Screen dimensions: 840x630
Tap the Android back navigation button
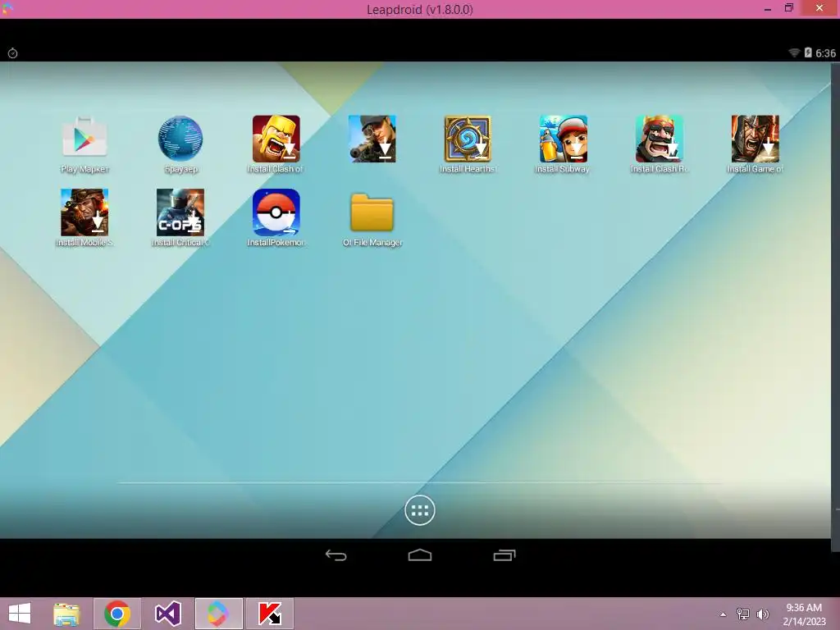click(336, 555)
